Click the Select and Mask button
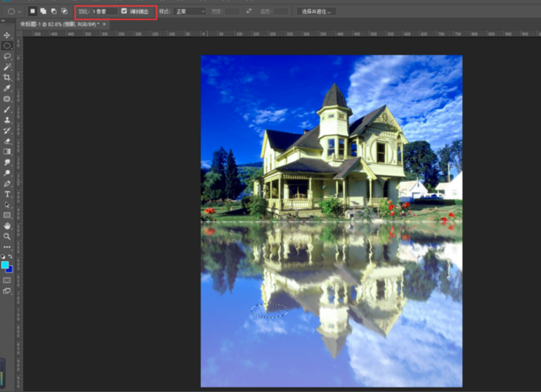This screenshot has height=392, width=541. click(x=318, y=11)
